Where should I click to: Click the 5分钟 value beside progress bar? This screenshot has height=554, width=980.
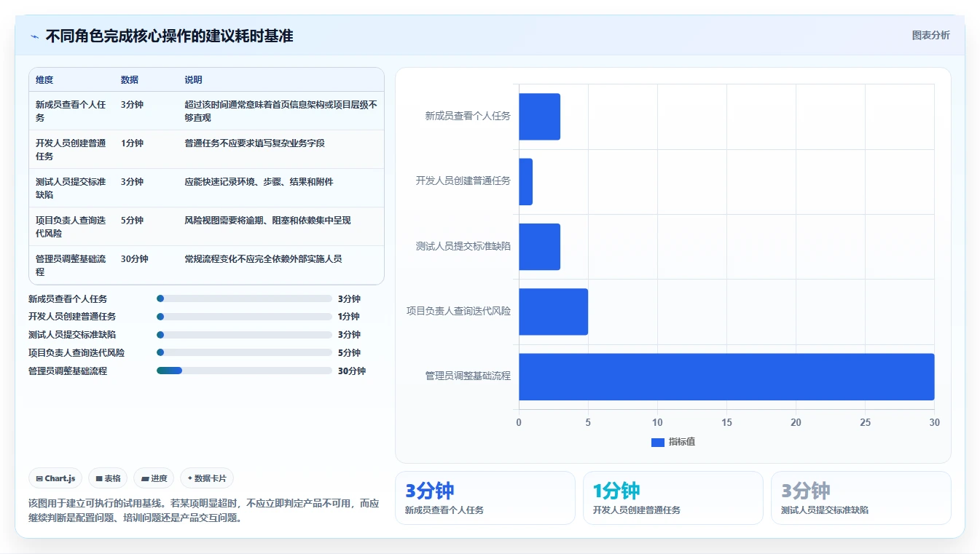(349, 352)
